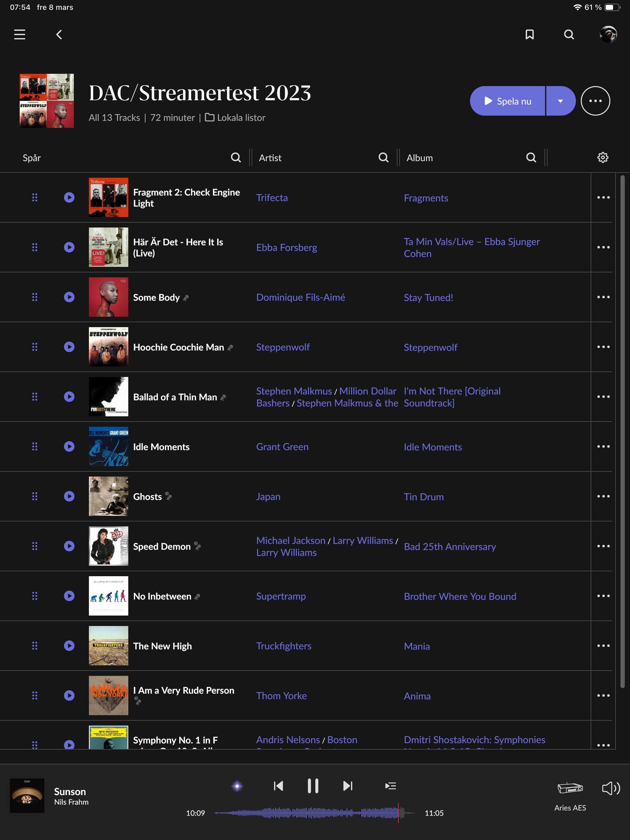Viewport: 630px width, 840px height.
Task: Open global search magnifier in top bar
Action: point(569,34)
